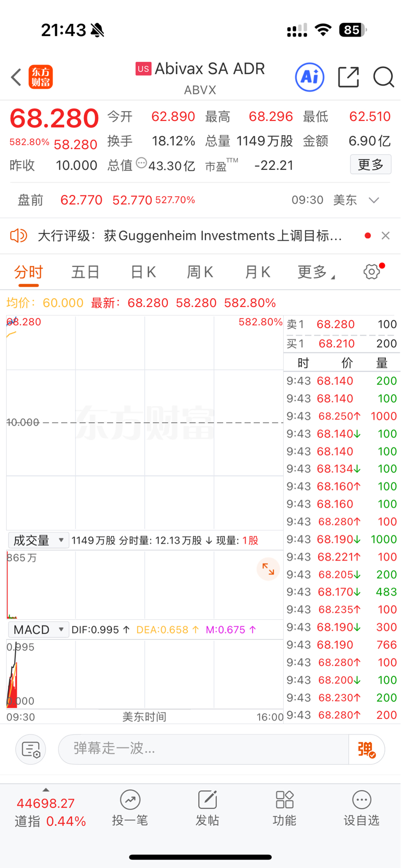
Task: Open chart settings gear icon
Action: (372, 272)
